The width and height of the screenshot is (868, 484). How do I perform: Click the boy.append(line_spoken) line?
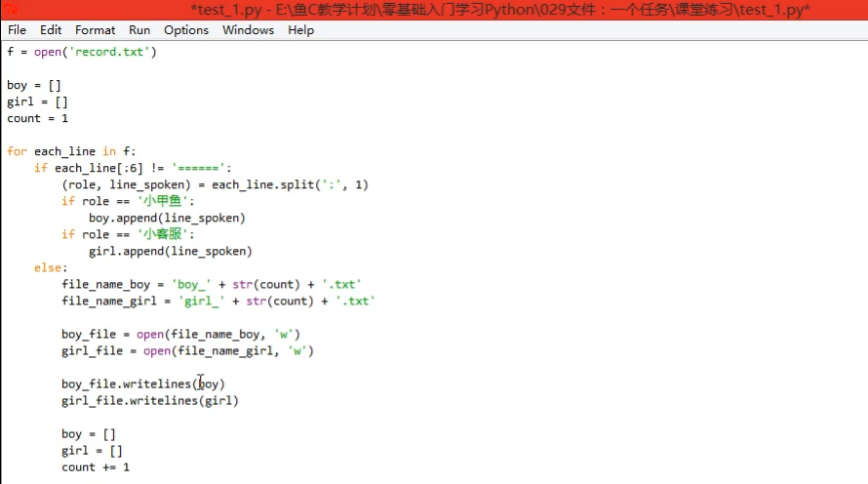tap(167, 218)
